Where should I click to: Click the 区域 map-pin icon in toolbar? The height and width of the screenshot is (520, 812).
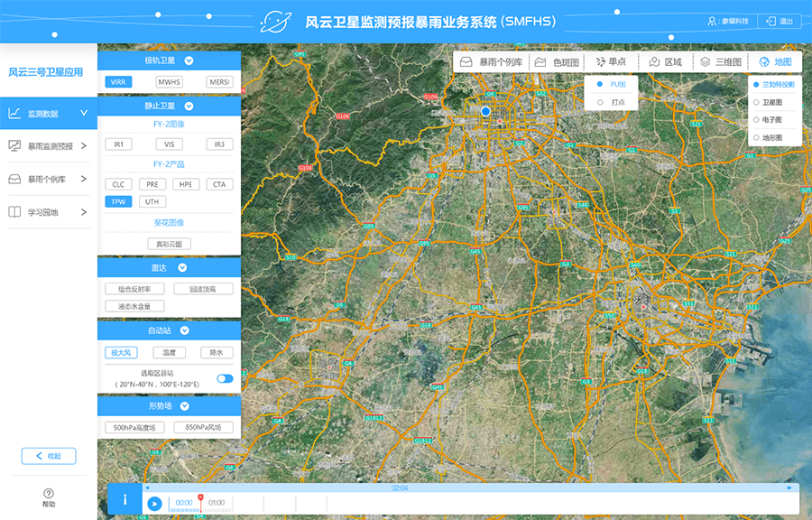654,62
